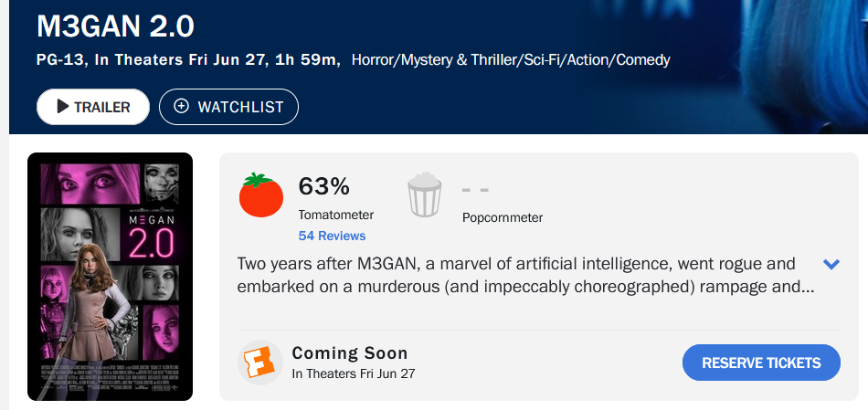This screenshot has width=868, height=410.
Task: Open the M3GAN 2.0 movie poster
Action: (111, 277)
